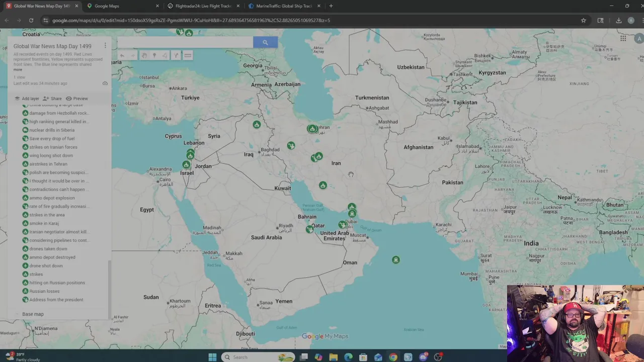This screenshot has height=362, width=644.
Task: Choose the hand pan tool
Action: [144, 56]
